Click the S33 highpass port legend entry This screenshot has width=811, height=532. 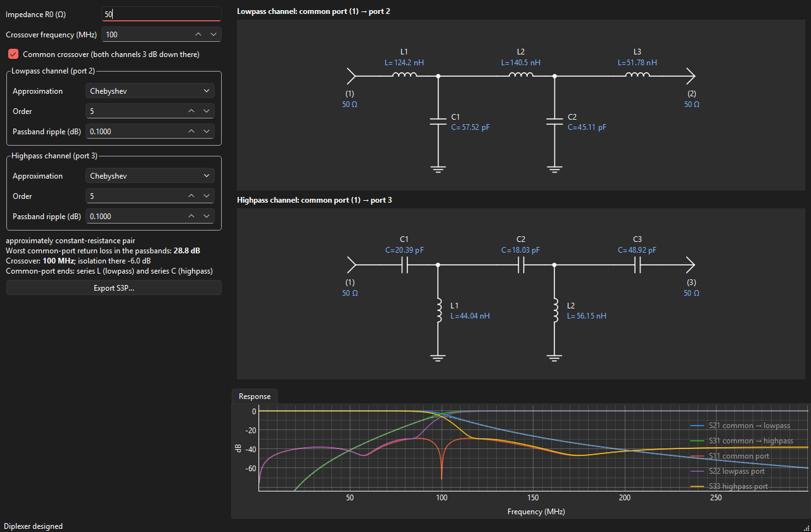point(729,486)
